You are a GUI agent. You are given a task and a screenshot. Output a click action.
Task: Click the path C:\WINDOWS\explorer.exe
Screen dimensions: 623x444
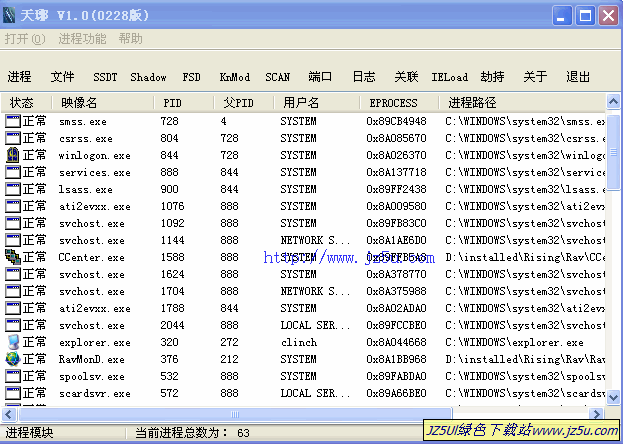[x=515, y=342]
